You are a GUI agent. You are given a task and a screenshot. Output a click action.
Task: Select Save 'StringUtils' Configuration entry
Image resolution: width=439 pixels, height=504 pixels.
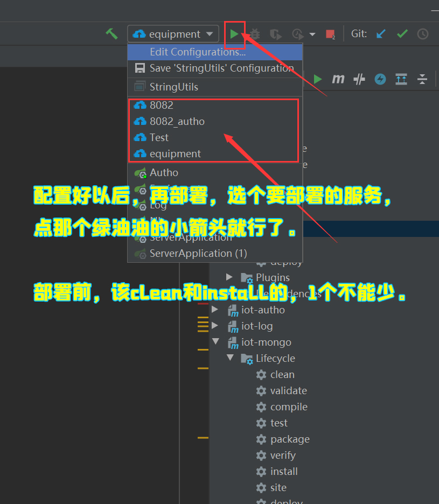click(215, 68)
